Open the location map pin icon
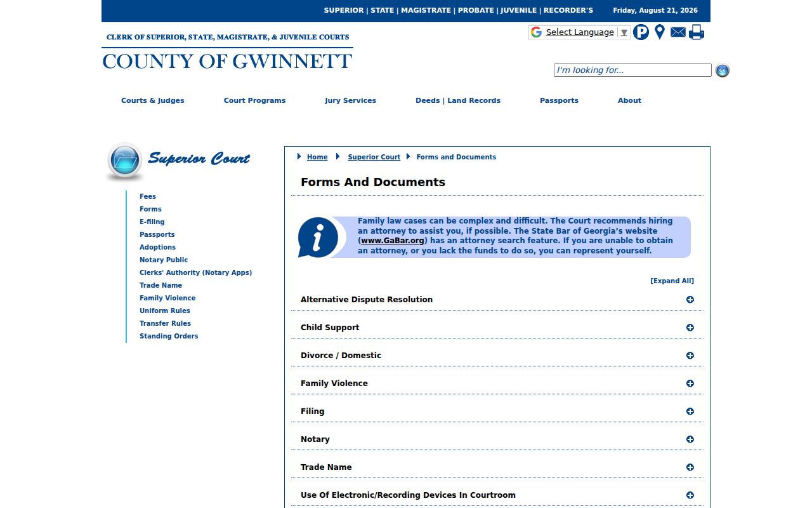Viewport: 812px width, 508px height. coord(660,32)
